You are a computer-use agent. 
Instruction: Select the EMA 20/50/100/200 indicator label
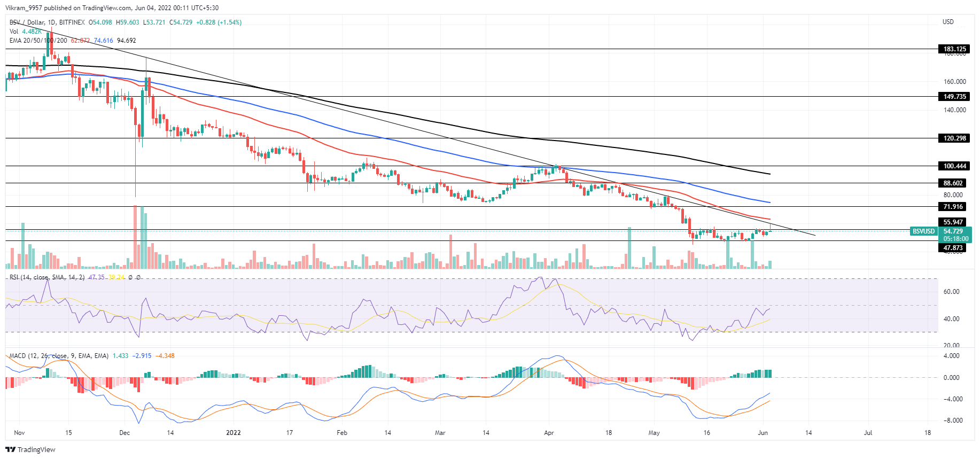(x=38, y=41)
